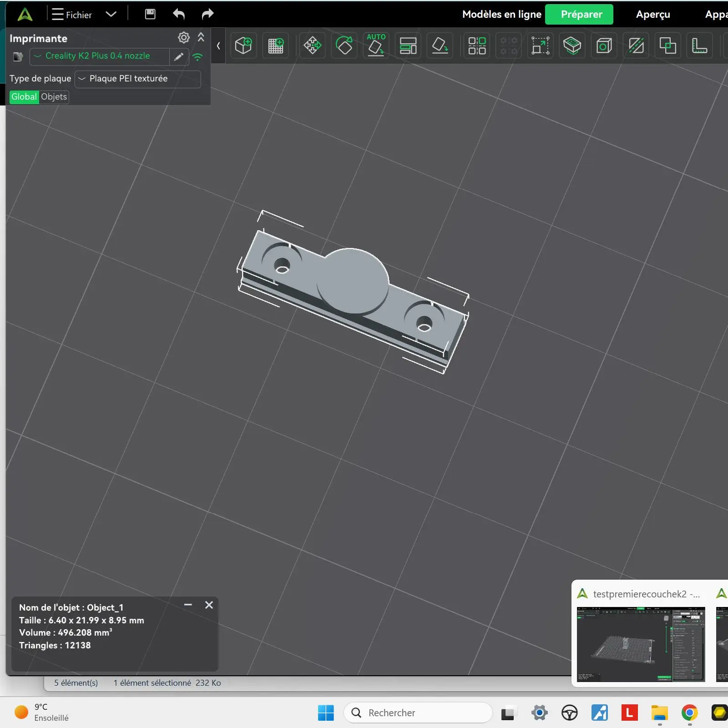Toggle the printer Wi-Fi connection icon
This screenshot has height=728, width=728.
[197, 57]
